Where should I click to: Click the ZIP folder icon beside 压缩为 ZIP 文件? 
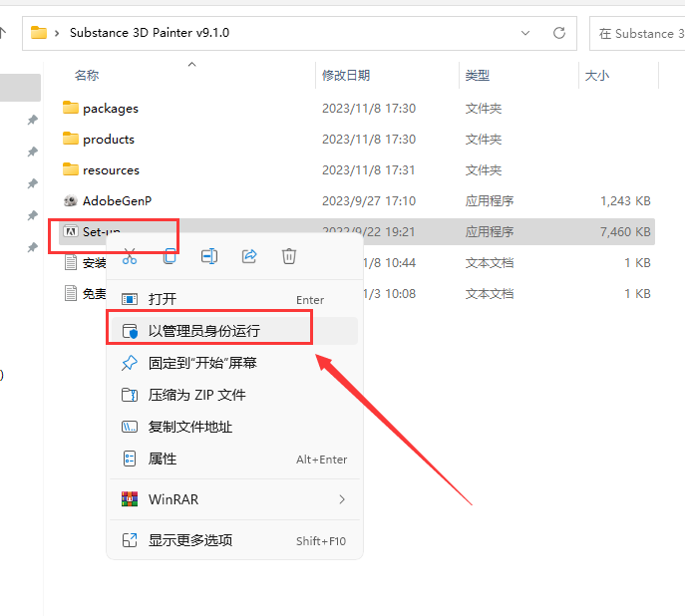pos(130,395)
